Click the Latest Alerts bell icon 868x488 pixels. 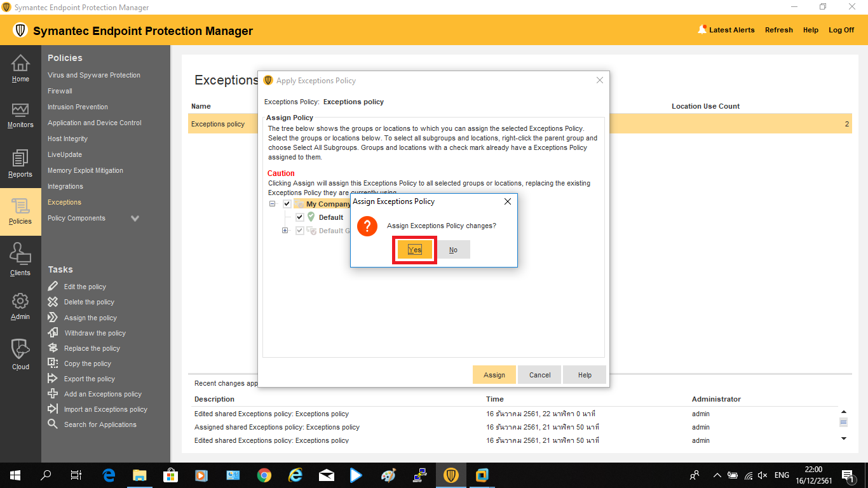point(702,30)
